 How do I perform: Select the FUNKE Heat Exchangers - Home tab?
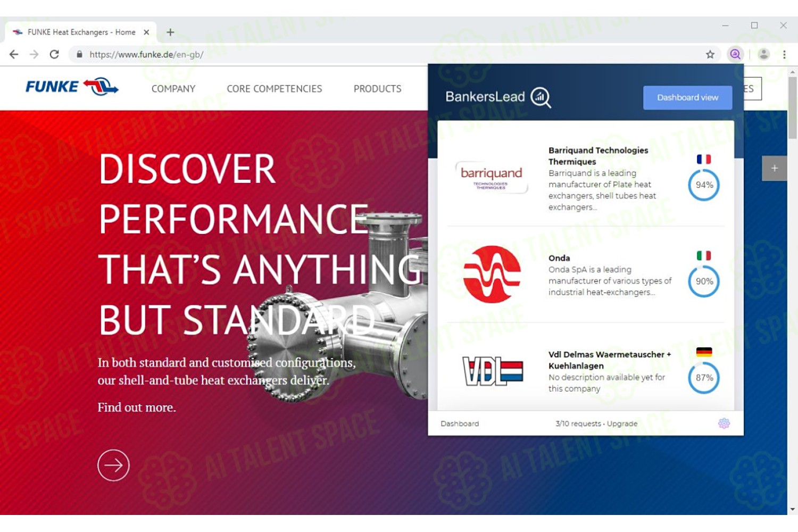(81, 32)
